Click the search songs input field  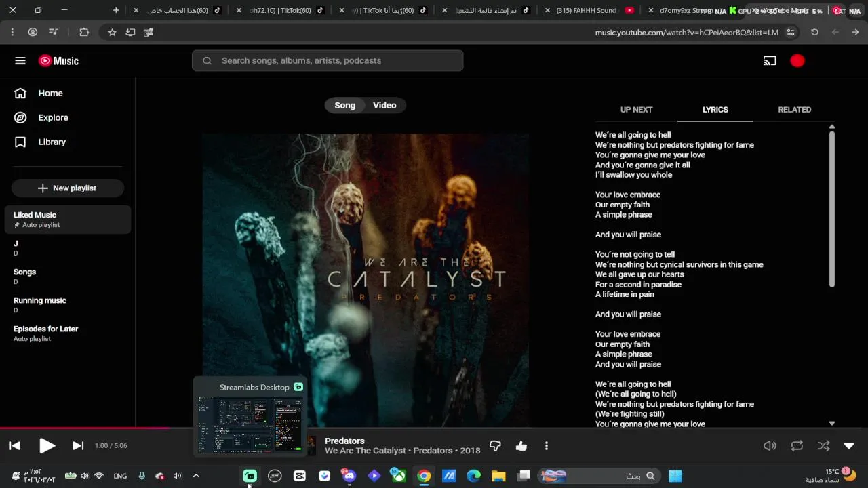click(328, 61)
